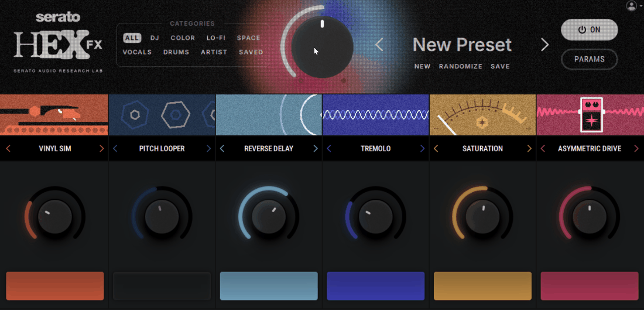644x310 pixels.
Task: Open the PARAMS panel
Action: pyautogui.click(x=590, y=59)
